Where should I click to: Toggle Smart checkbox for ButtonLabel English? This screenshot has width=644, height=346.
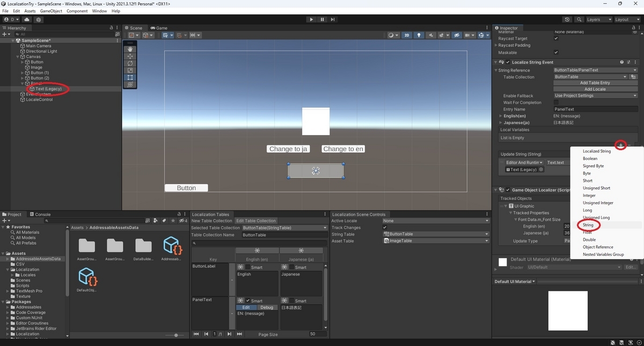247,267
